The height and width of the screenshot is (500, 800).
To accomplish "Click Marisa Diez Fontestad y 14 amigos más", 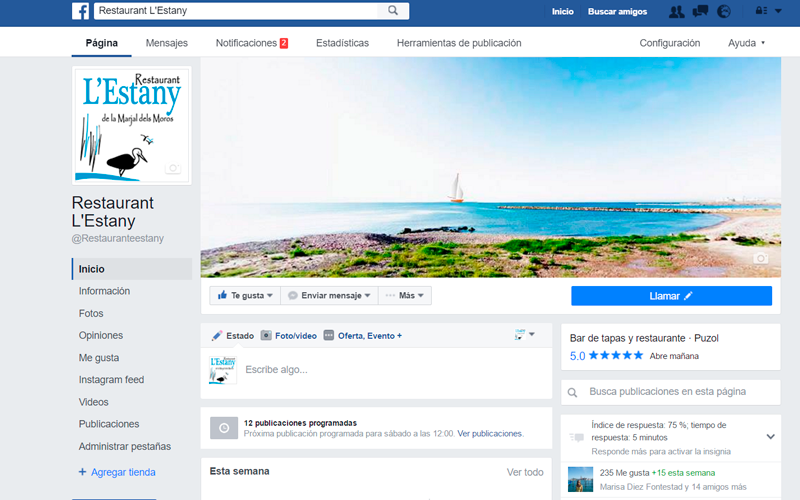I will pos(673,487).
